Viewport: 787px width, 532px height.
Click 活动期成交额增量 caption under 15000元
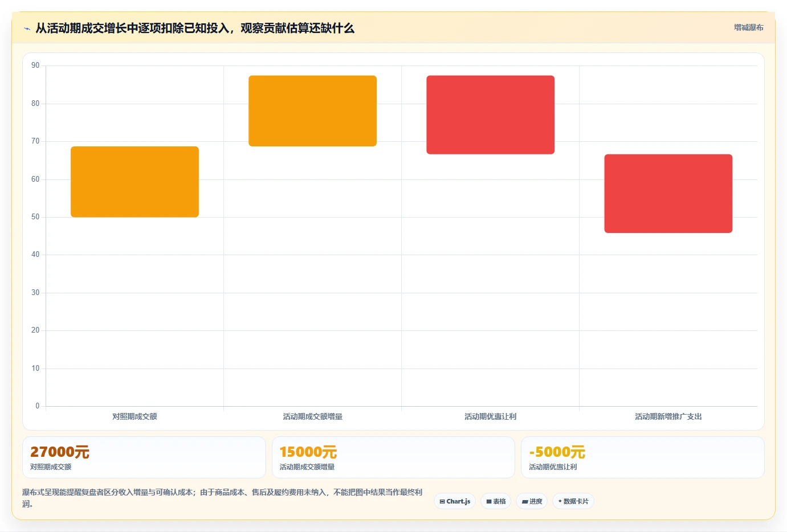pos(307,467)
